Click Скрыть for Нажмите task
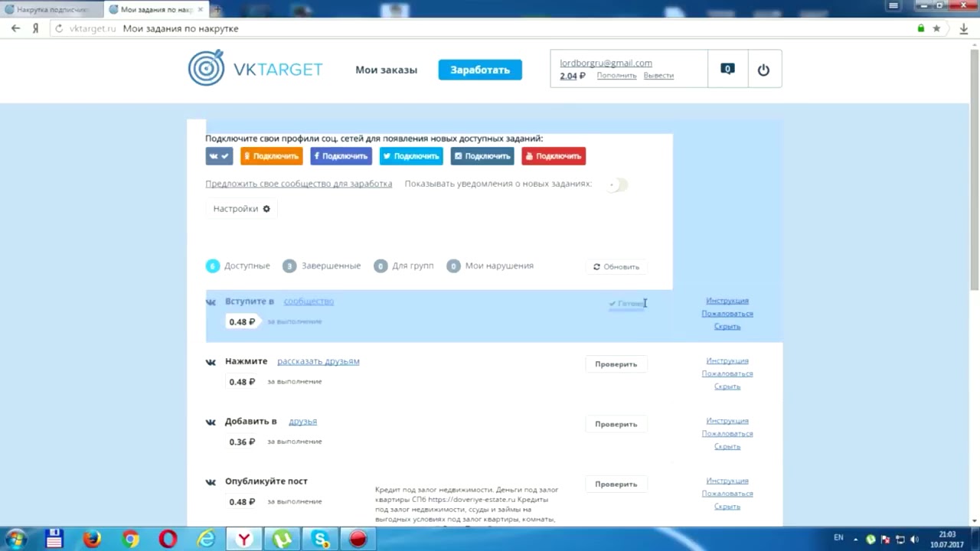The width and height of the screenshot is (980, 551). coord(727,386)
